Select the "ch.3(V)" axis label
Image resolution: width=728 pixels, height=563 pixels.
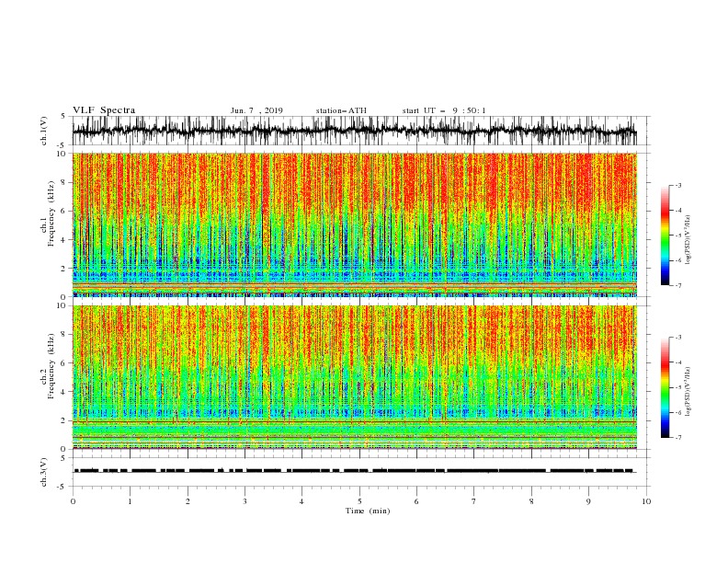pos(44,472)
